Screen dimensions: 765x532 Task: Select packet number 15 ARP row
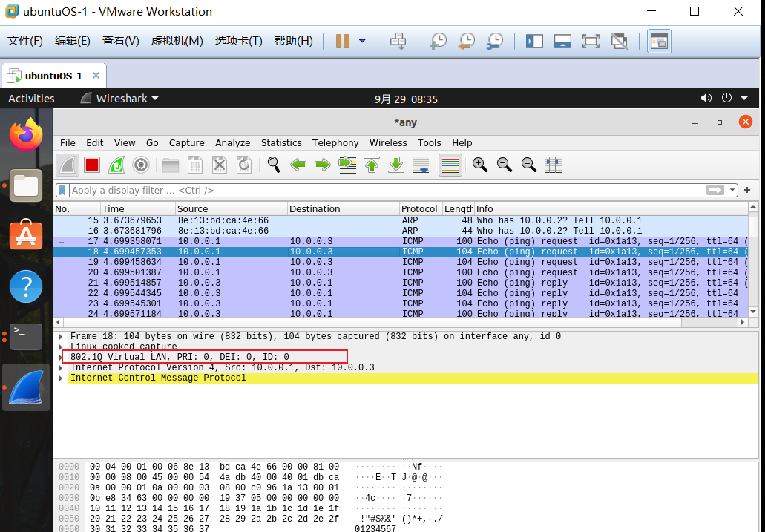click(401, 220)
